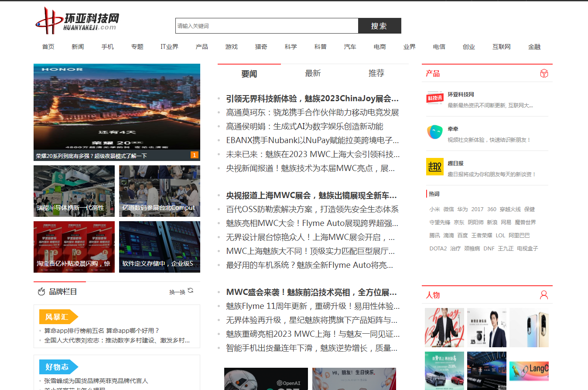Click the cube icon beside 产品 header

544,73
